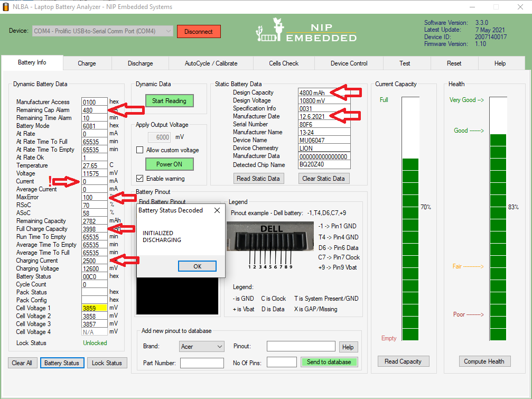Image resolution: width=532 pixels, height=399 pixels.
Task: Click the Design Voltage field 10800 mV
Action: [324, 101]
